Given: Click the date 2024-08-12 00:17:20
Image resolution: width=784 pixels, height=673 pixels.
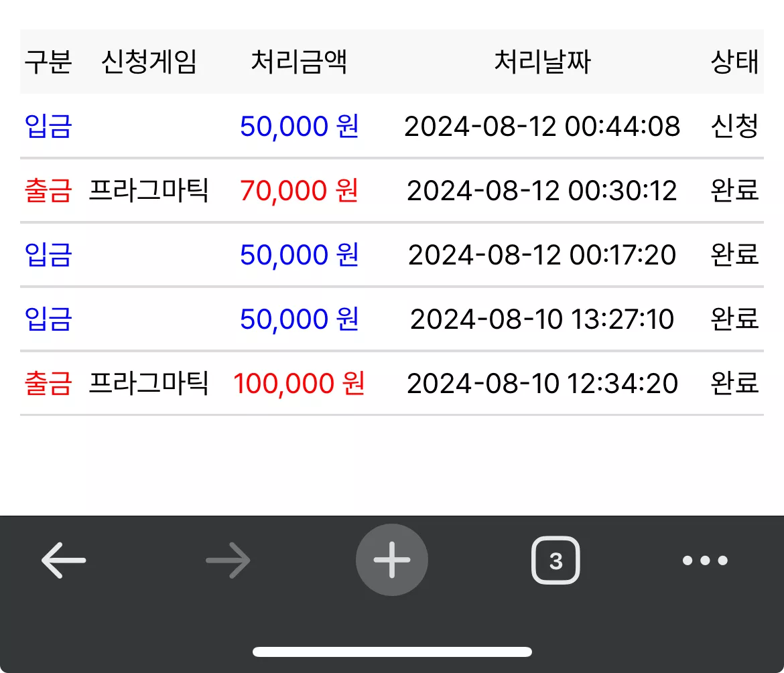Looking at the screenshot, I should tap(543, 255).
